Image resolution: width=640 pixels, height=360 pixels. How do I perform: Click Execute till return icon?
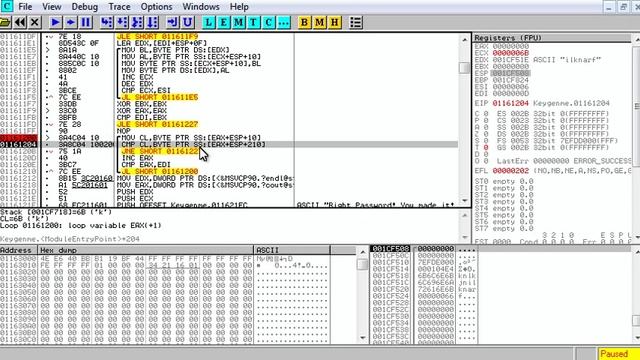coord(172,22)
